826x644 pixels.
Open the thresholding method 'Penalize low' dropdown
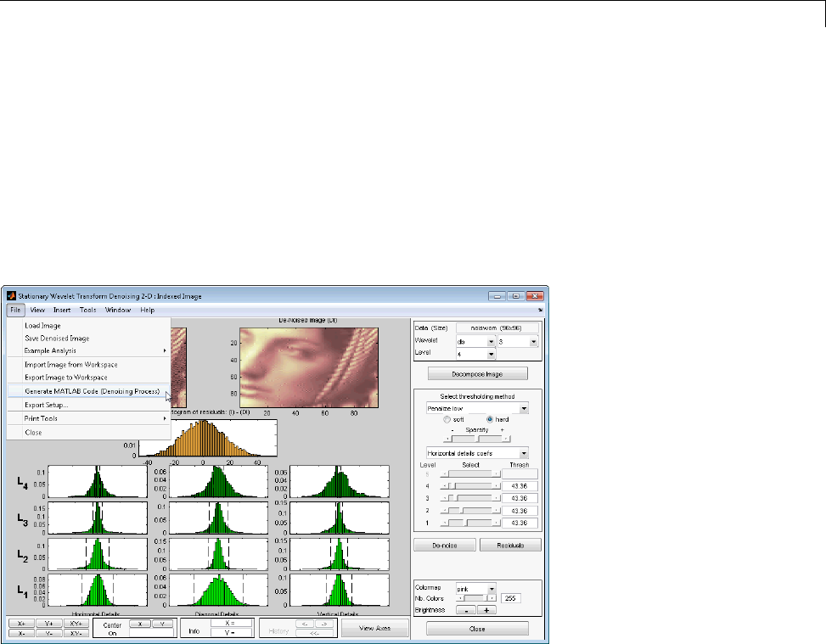pos(477,408)
